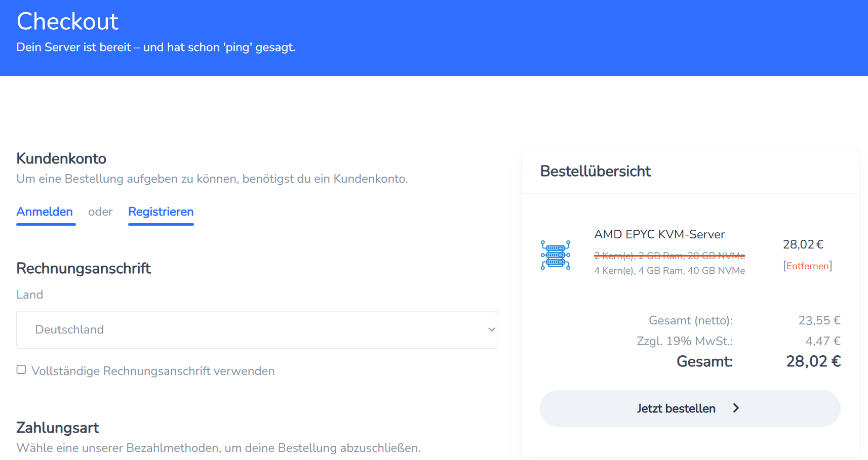Image resolution: width=868 pixels, height=460 pixels.
Task: Enable Vollständige Rechnungsanschrift verwenden checkbox
Action: [21, 369]
